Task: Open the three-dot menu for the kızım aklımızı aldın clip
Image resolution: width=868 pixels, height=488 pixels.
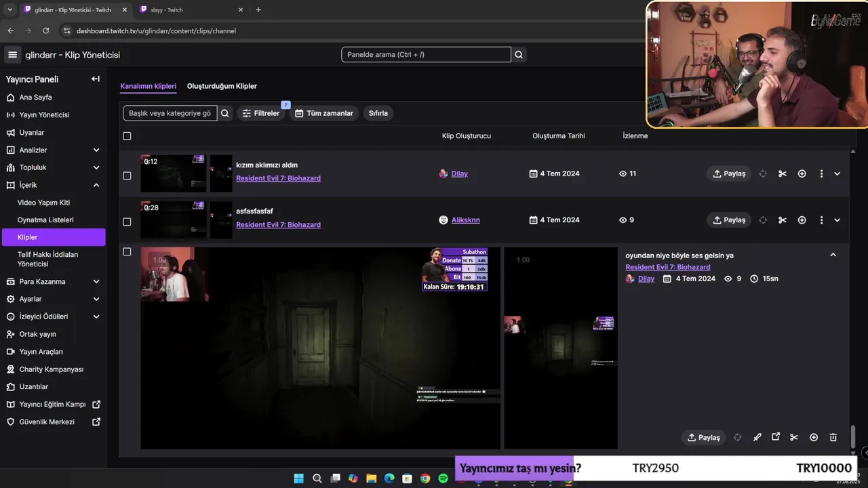Action: (x=821, y=174)
